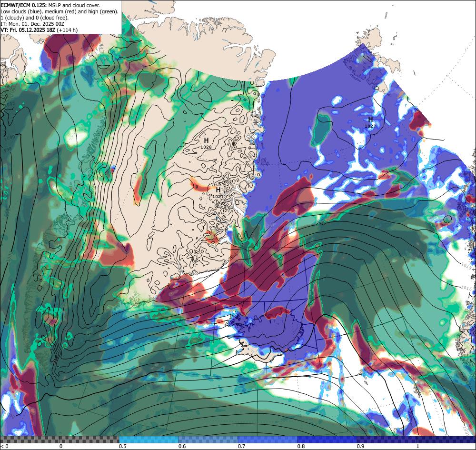Viewport: 476px width, 450px height.
Task: Click the light blue 0.5–0.6 colorbar segment
Action: click(x=149, y=440)
